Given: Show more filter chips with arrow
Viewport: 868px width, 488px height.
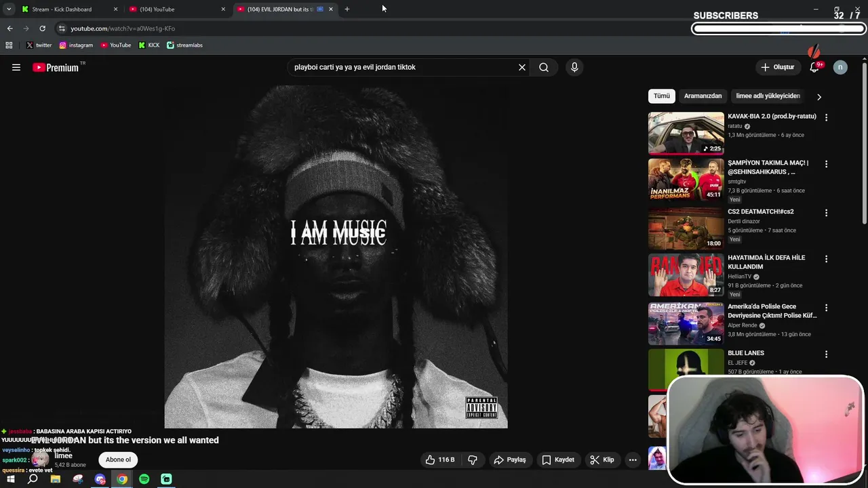Looking at the screenshot, I should (x=818, y=97).
